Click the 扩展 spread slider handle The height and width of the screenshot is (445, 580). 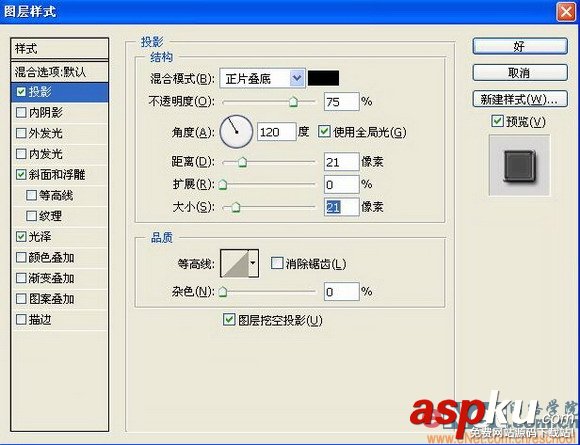[223, 184]
